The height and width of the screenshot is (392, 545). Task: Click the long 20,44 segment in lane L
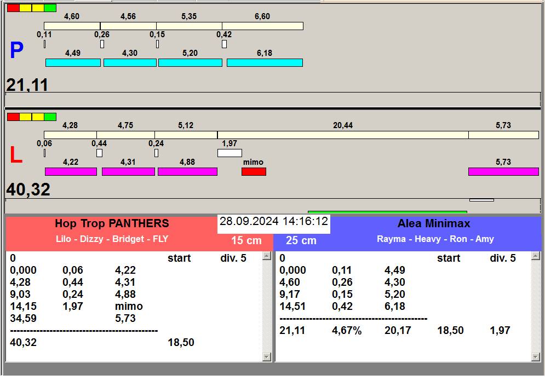[x=342, y=135]
